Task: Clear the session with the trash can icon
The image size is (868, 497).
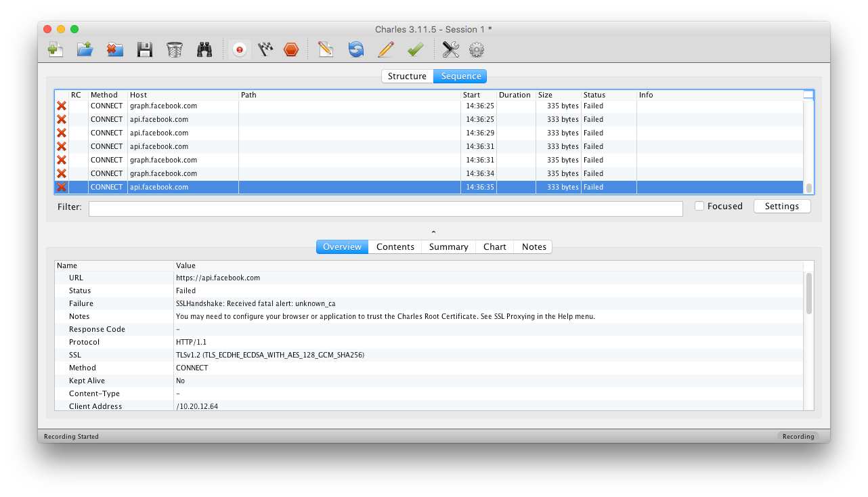Action: click(175, 49)
